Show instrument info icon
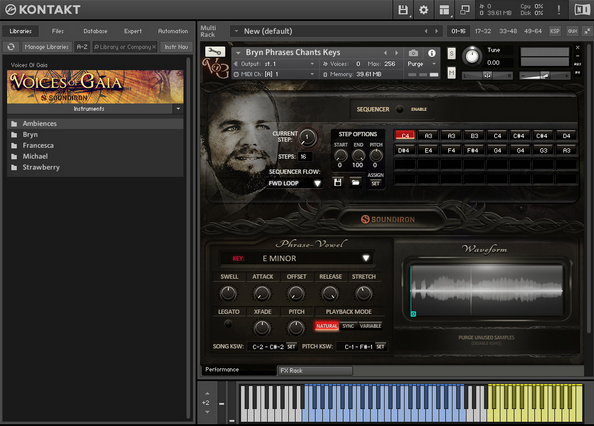The height and width of the screenshot is (426, 594). pos(431,53)
